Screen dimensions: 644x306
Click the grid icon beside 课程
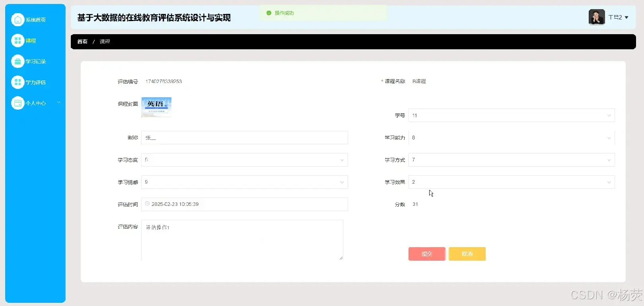[x=18, y=41]
